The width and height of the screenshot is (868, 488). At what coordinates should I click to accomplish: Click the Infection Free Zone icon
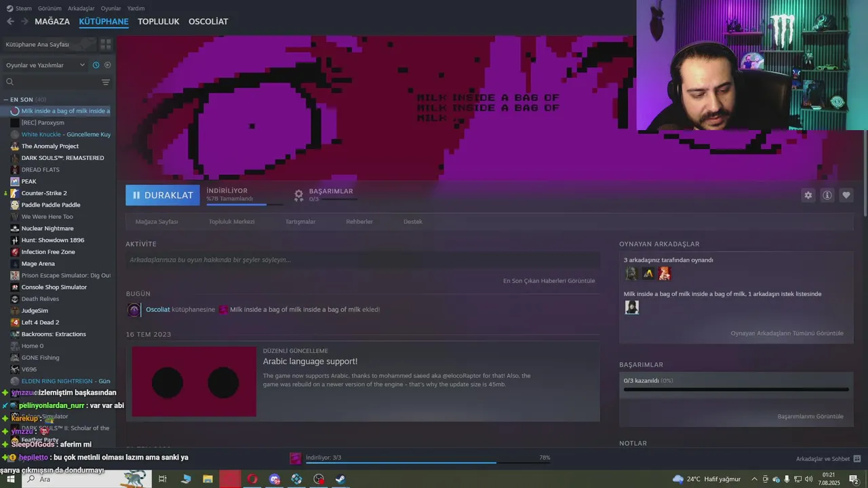15,251
